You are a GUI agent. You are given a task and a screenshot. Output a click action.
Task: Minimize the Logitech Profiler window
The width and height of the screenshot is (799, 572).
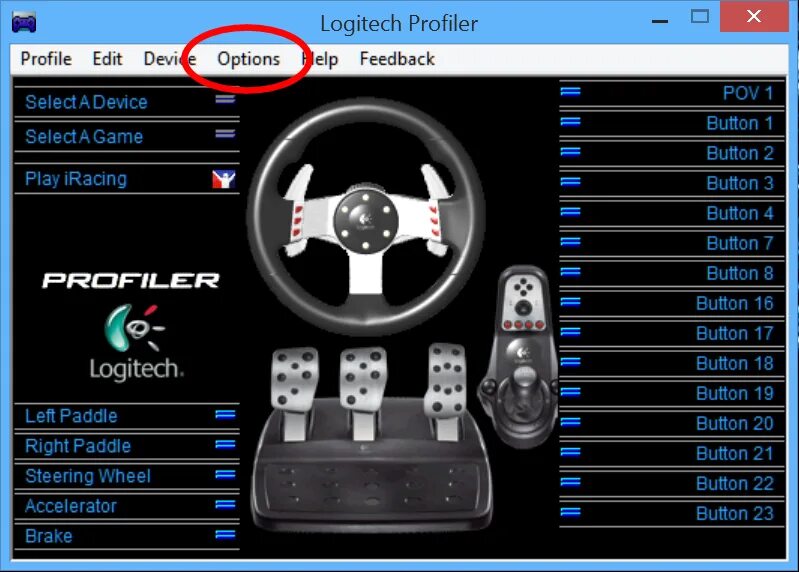pos(660,21)
